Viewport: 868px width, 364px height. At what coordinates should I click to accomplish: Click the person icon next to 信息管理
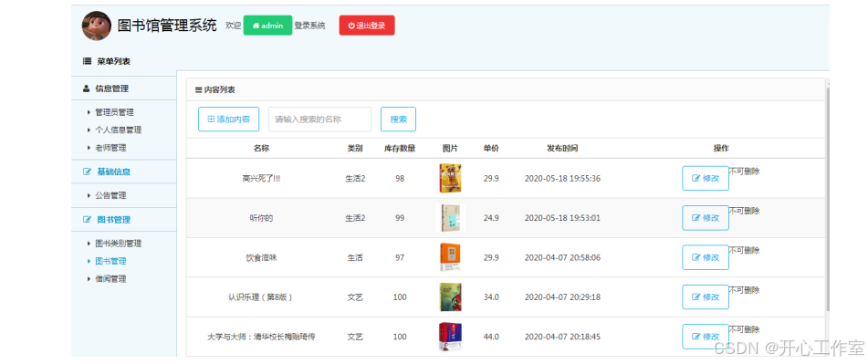click(x=87, y=88)
